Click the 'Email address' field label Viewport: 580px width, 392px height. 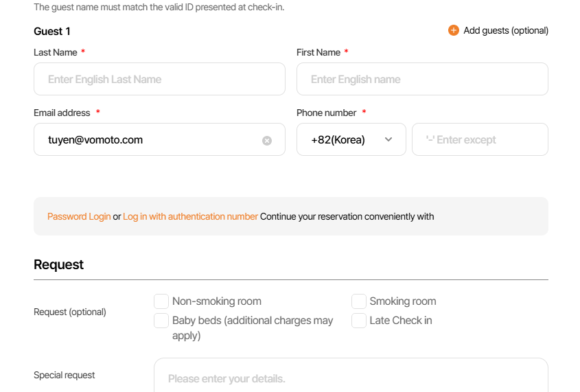(62, 113)
